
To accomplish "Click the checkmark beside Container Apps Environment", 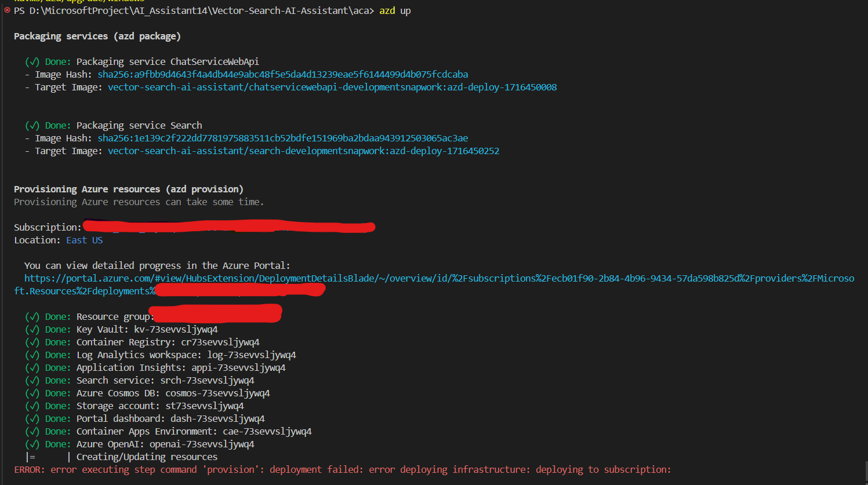I will (32, 431).
